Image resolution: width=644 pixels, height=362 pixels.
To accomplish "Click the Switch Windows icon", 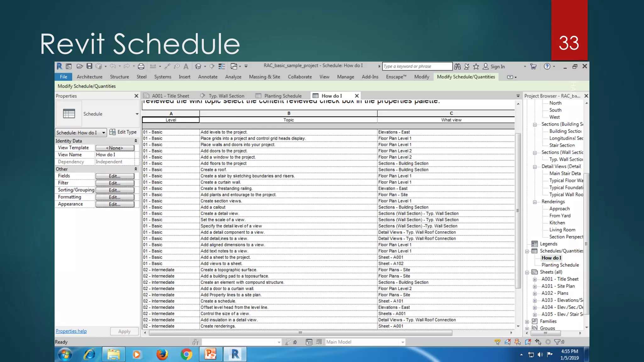I will point(234,66).
